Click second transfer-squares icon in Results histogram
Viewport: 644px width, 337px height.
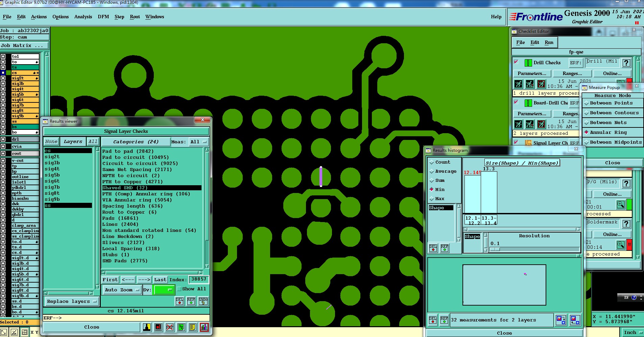coord(575,319)
